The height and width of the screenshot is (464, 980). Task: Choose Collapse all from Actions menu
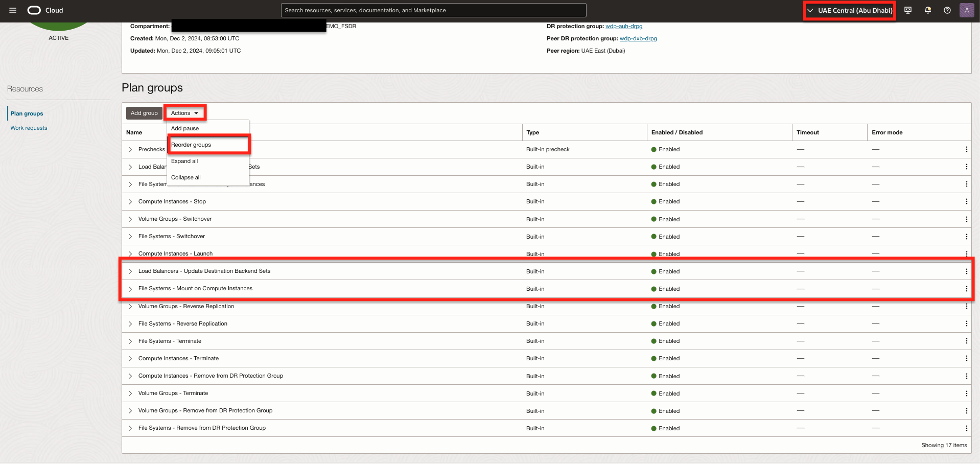pyautogui.click(x=208, y=177)
